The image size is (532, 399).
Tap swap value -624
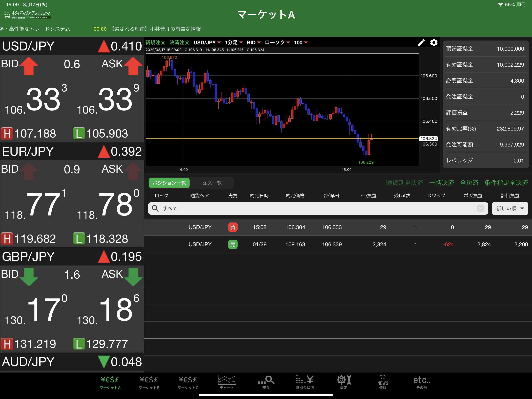448,245
